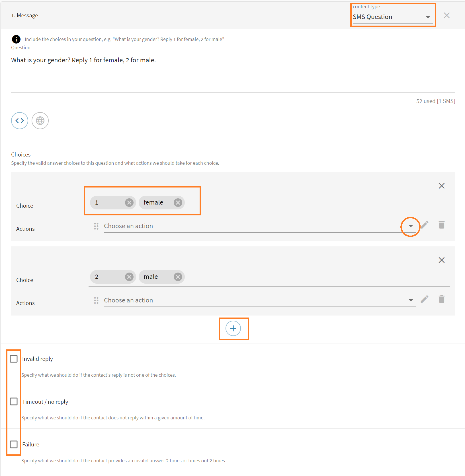Expand the action dropdown for male choice
The height and width of the screenshot is (476, 465).
click(411, 300)
